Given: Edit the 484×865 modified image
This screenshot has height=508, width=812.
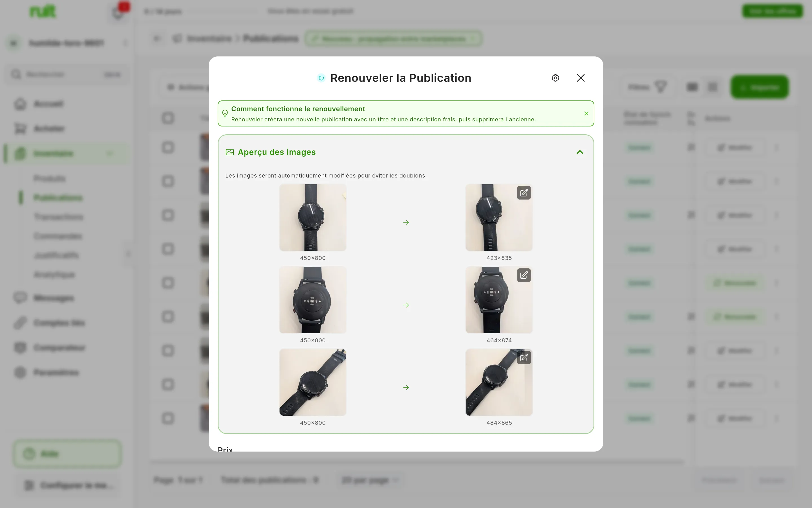Looking at the screenshot, I should (x=524, y=358).
